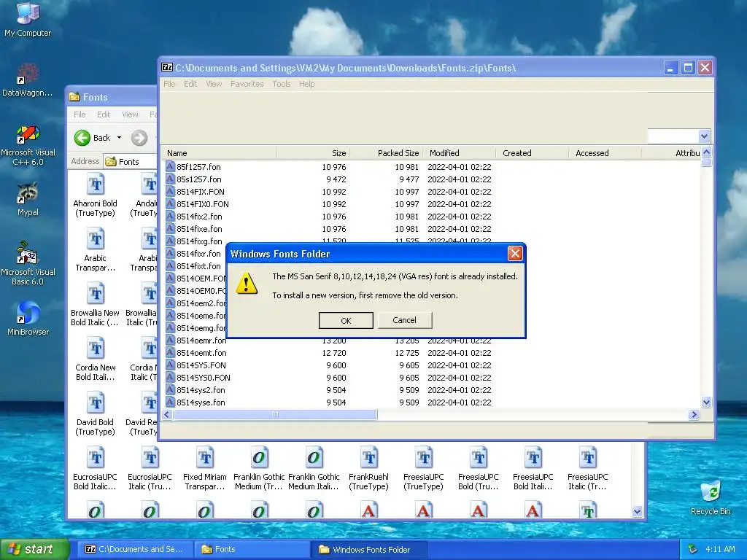Viewport: 747px width, 560px height.
Task: Switch to Windows Fonts Folder taskbar button
Action: pos(369,549)
